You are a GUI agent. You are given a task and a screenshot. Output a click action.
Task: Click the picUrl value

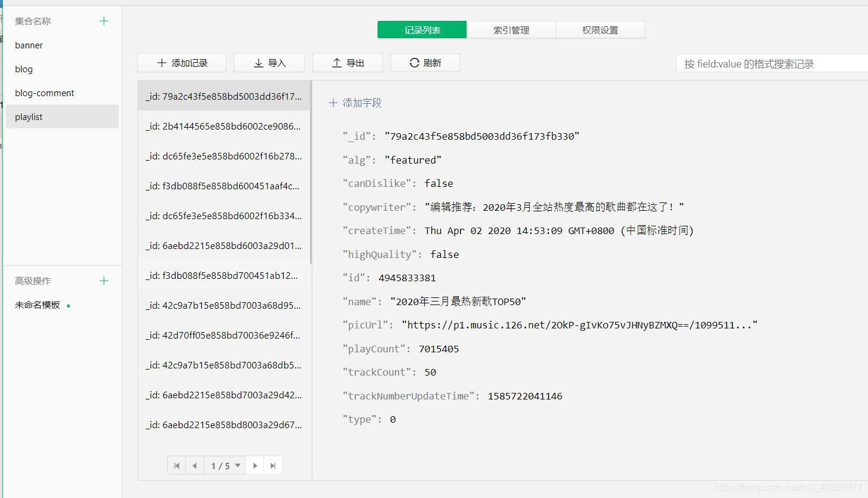[x=579, y=325]
